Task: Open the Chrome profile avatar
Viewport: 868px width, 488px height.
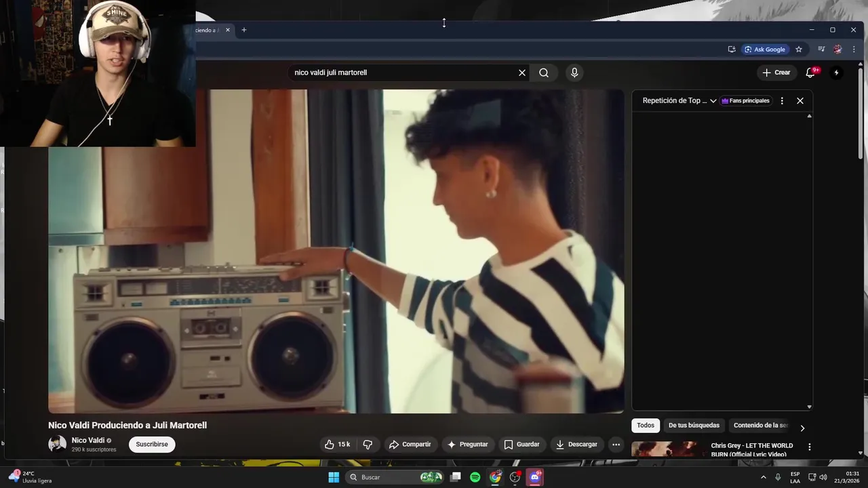Action: pyautogui.click(x=838, y=49)
